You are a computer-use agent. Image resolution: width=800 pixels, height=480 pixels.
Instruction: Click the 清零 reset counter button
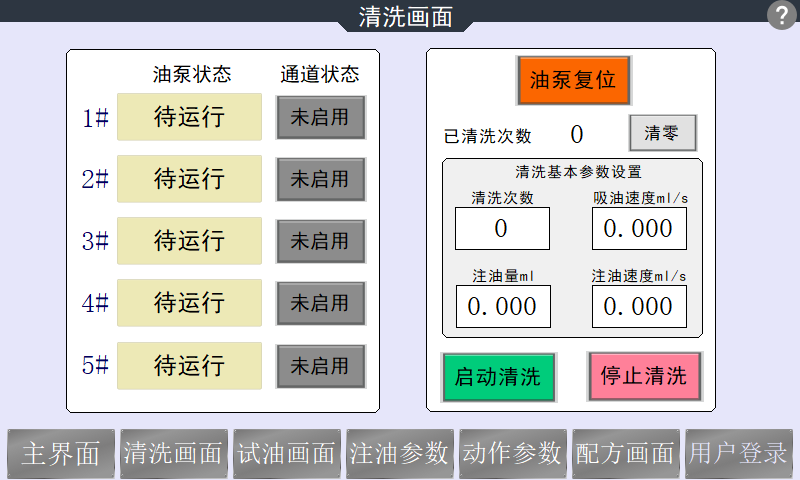click(662, 133)
